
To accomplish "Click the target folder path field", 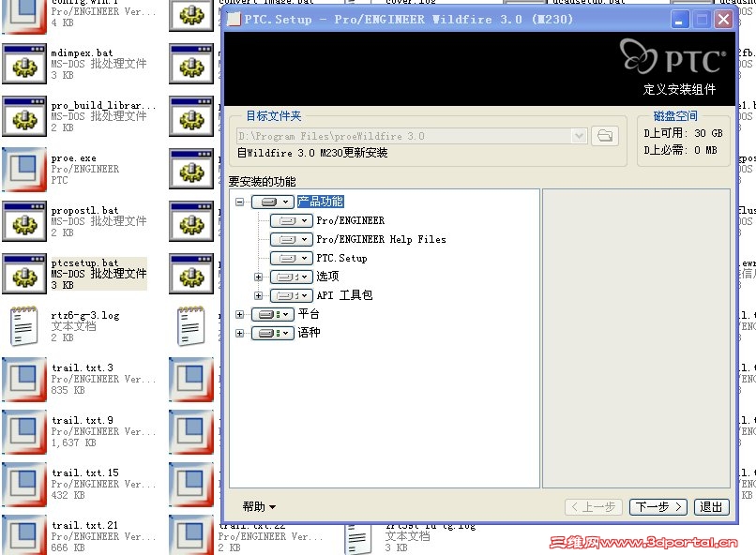I will click(411, 136).
